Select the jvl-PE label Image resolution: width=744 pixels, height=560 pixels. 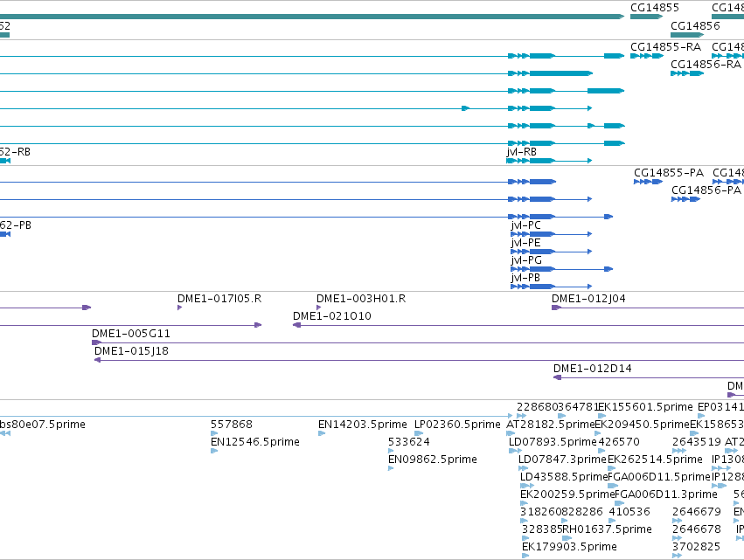(525, 243)
